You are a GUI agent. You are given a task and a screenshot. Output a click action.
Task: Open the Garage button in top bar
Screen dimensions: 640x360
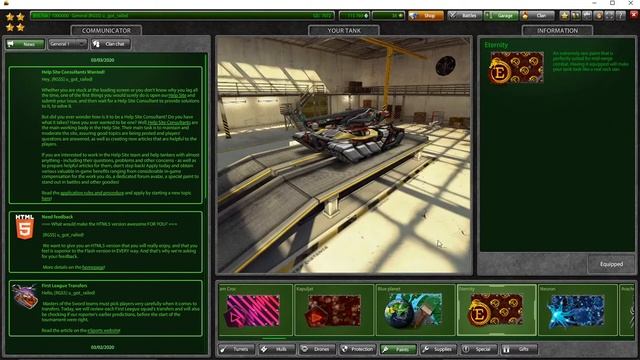501,16
